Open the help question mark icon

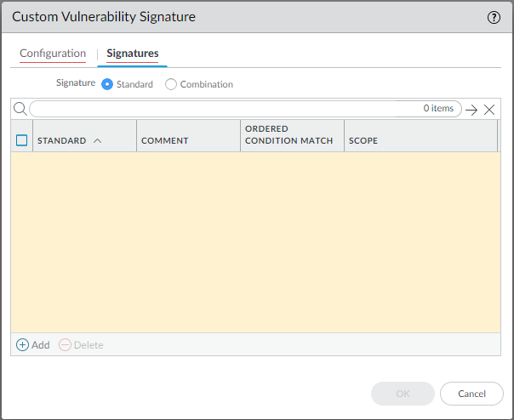tap(494, 17)
